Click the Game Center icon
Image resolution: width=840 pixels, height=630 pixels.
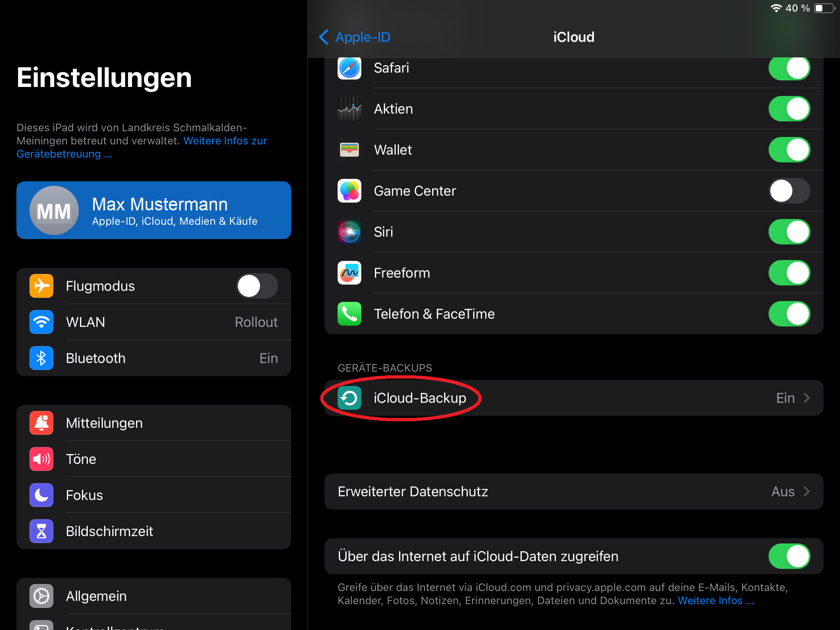pyautogui.click(x=349, y=191)
